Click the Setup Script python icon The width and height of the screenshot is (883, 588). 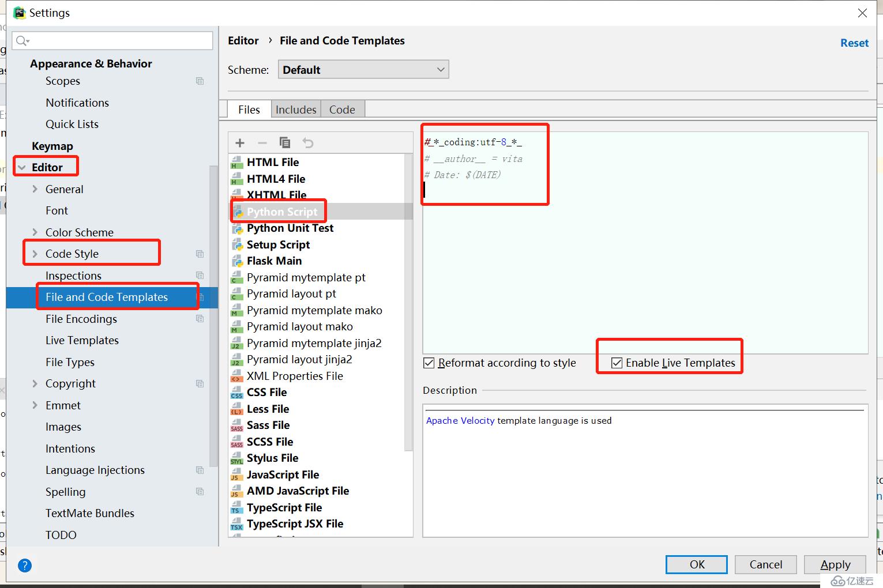(236, 245)
